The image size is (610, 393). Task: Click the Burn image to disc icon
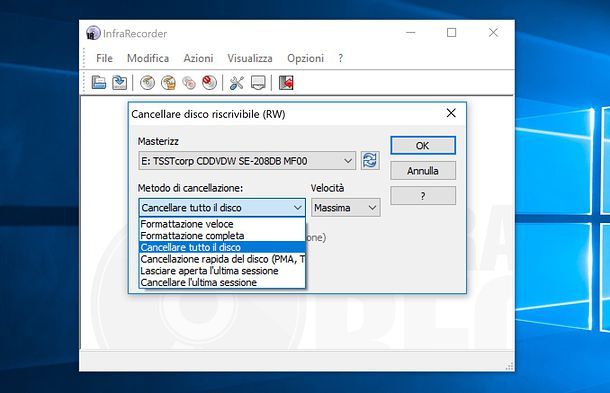click(x=168, y=82)
